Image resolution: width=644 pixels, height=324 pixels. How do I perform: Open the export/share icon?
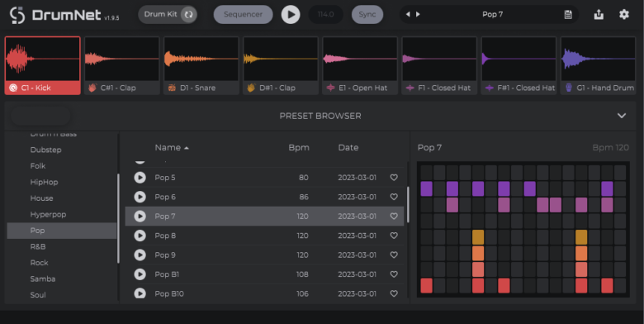[x=599, y=14]
